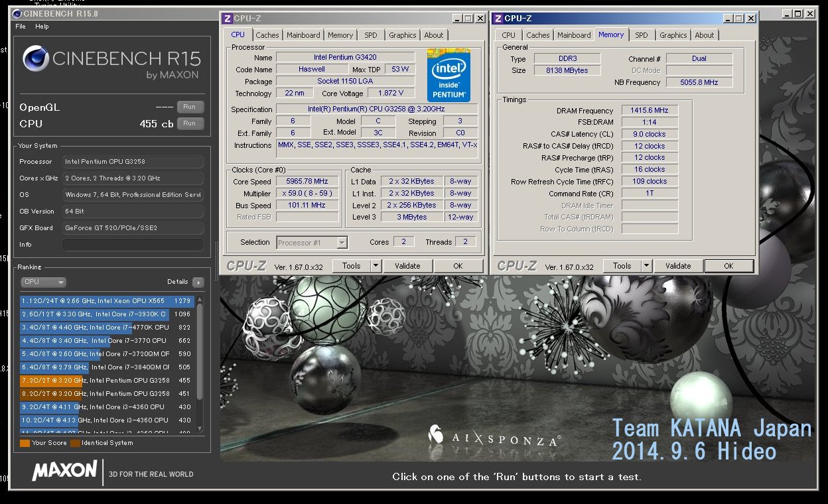Switch to Memory tab in left CPU-Z
828x504 pixels.
click(340, 35)
